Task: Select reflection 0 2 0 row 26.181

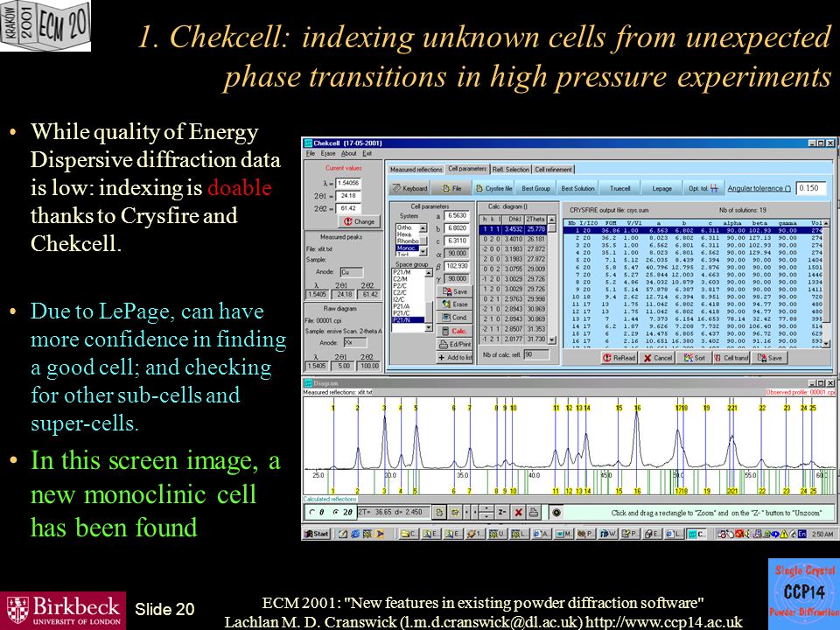Action: tap(513, 239)
